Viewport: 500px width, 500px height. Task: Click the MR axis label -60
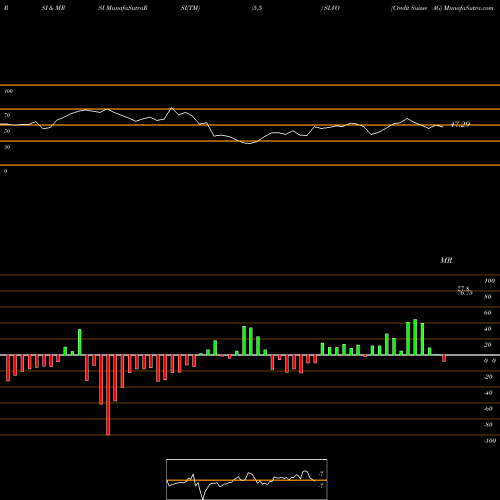click(x=488, y=409)
